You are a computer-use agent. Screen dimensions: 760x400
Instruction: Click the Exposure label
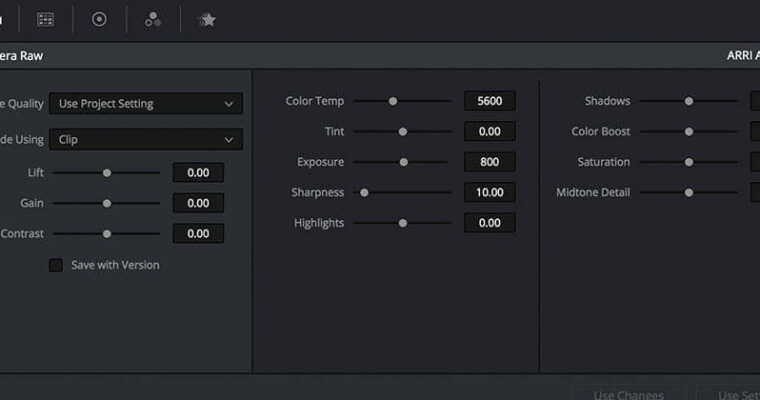(x=320, y=162)
